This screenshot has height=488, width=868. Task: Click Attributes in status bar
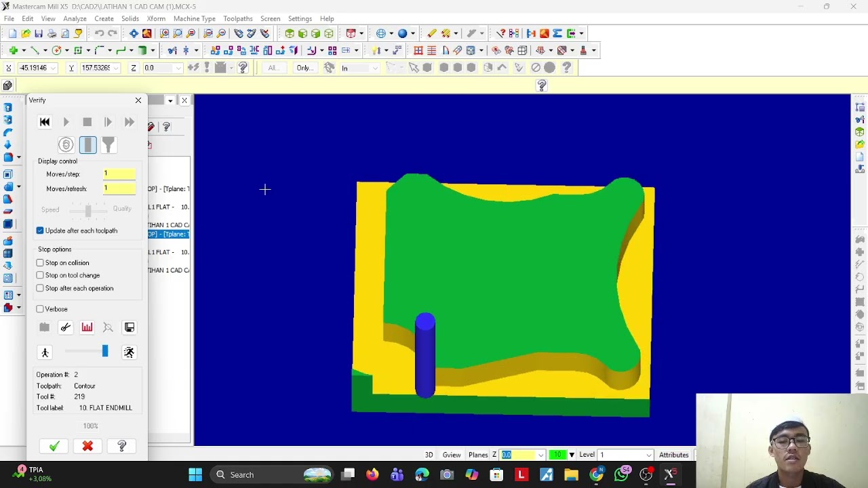tap(674, 455)
